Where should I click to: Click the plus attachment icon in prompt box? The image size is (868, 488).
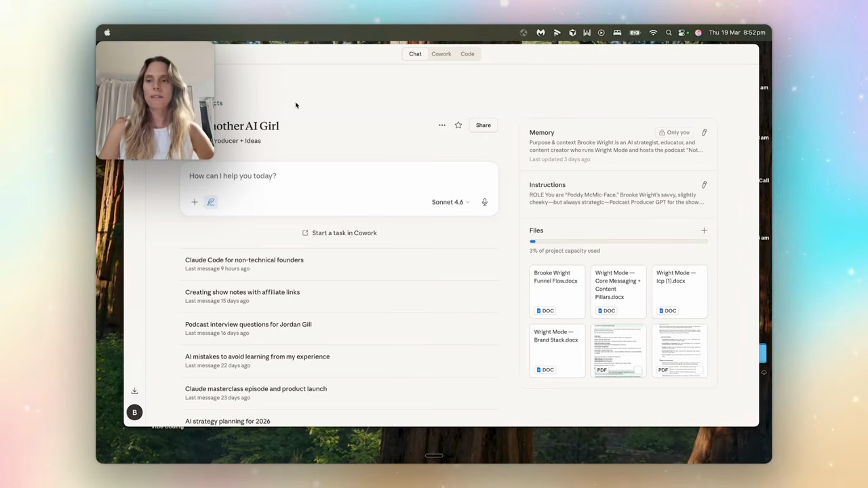click(195, 202)
